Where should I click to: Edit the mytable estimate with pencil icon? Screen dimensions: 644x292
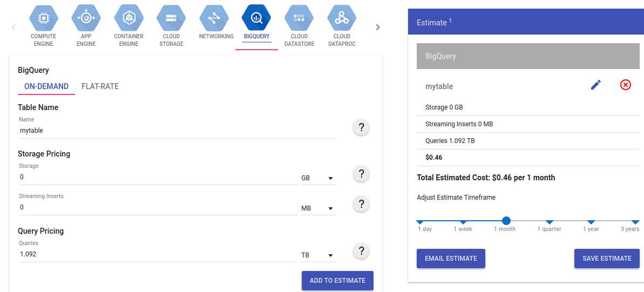(x=595, y=85)
